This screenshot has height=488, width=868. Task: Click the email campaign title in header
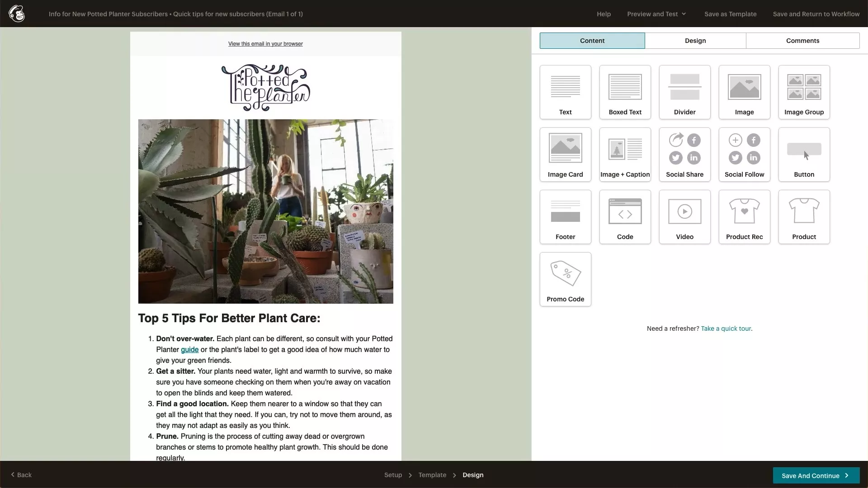(176, 14)
